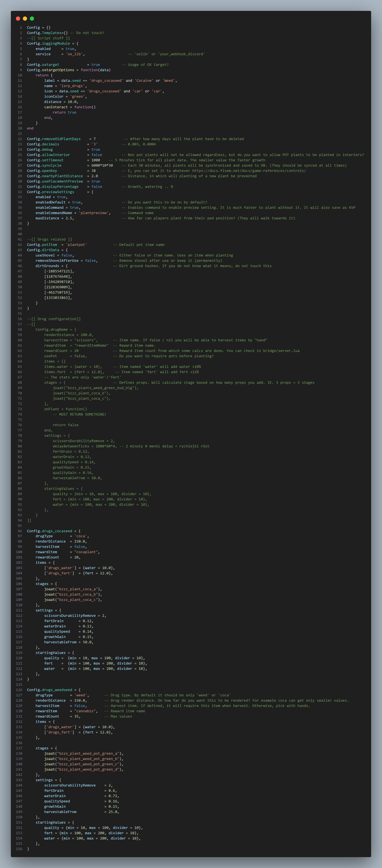Viewport: 382px width, 868px height.
Task: Click the Config.syncCycle value 6000*10*30
Action: (102, 165)
